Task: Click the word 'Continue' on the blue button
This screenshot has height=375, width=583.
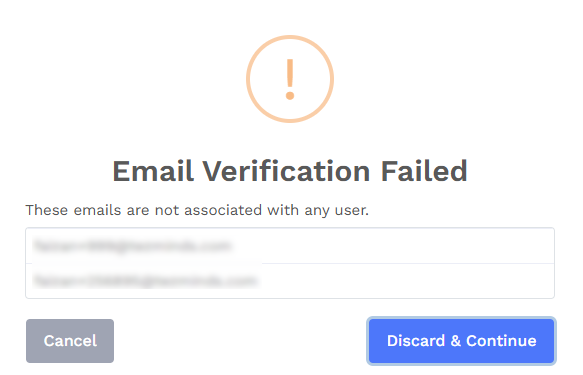Action: point(501,341)
